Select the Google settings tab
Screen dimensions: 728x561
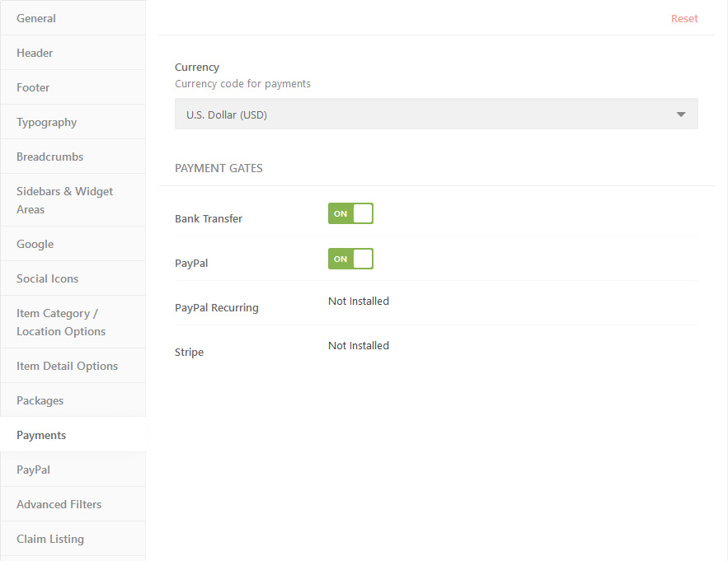(x=73, y=244)
